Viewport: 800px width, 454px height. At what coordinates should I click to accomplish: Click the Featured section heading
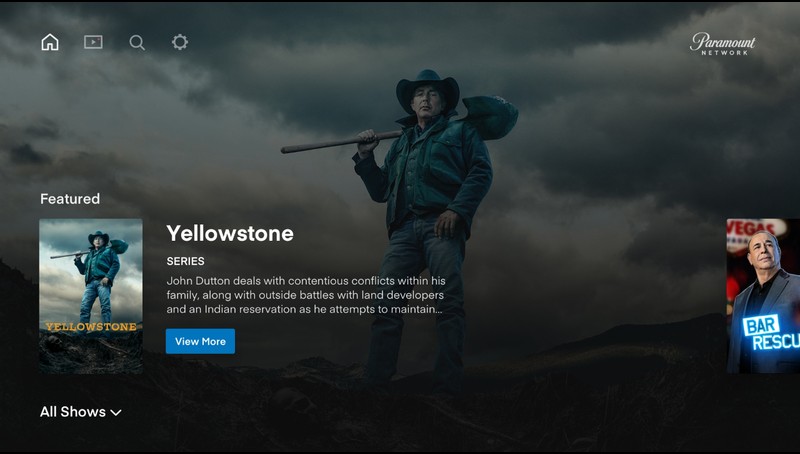point(70,198)
